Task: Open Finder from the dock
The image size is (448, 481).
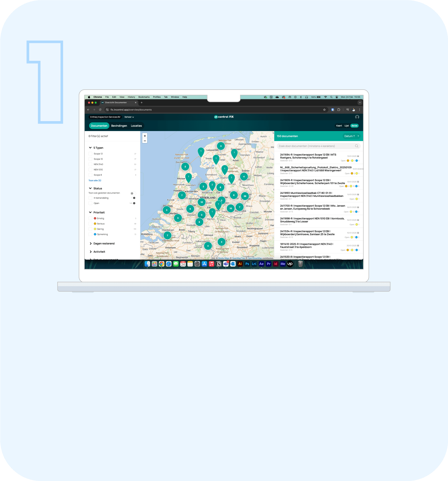Action: click(x=147, y=264)
